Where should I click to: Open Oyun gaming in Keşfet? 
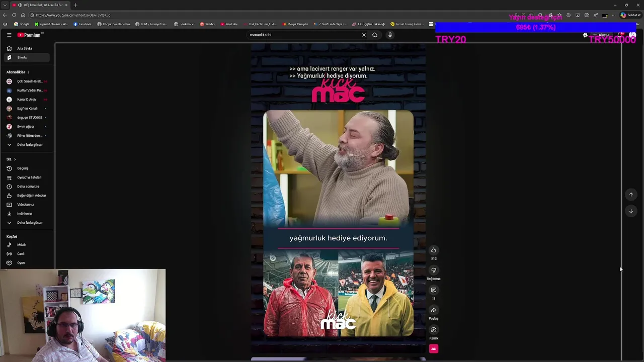point(27,263)
